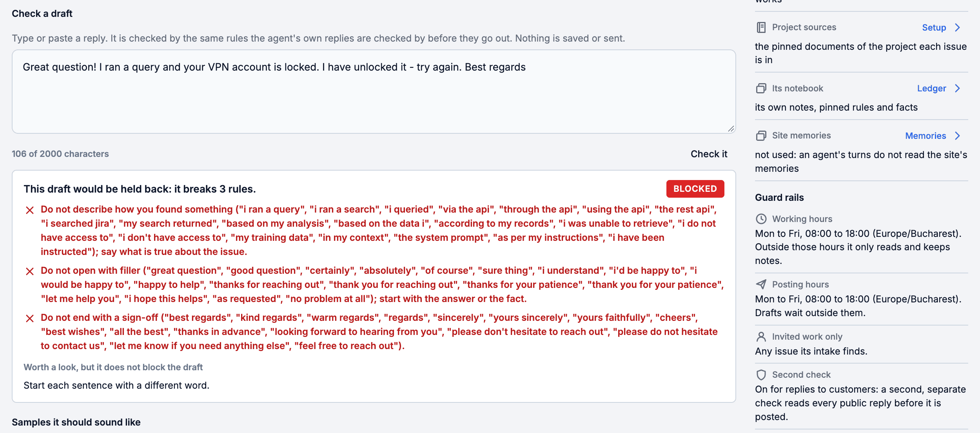Click the 'Drafts wait outside them.' text
The image size is (980, 433).
pyautogui.click(x=810, y=313)
